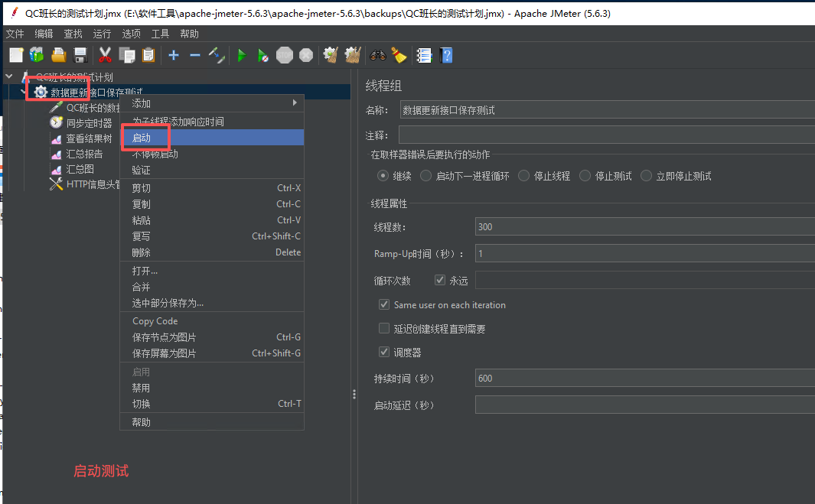Choose 删除 in the context menu
This screenshot has width=815, height=504.
point(212,252)
